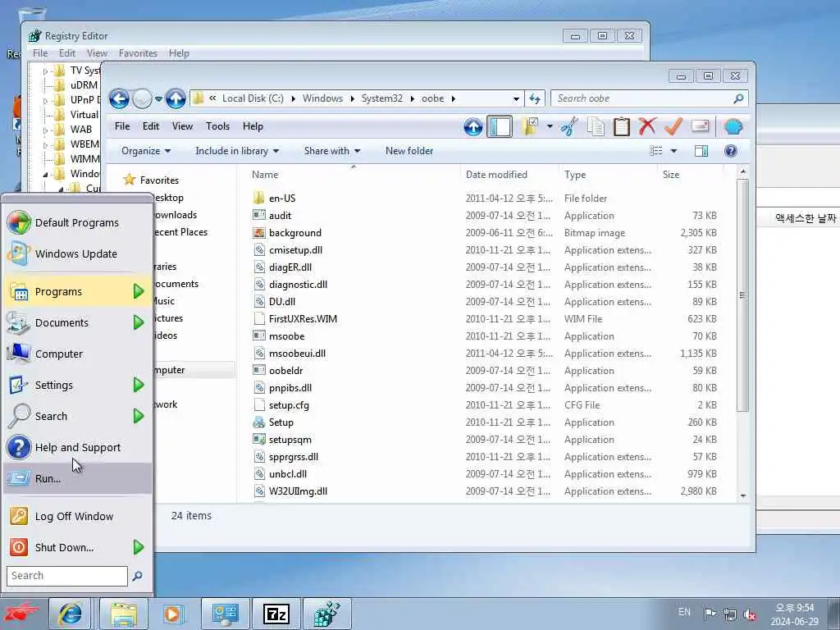This screenshot has width=840, height=630.
Task: Click the Back arrow in Explorer
Action: pyautogui.click(x=119, y=98)
